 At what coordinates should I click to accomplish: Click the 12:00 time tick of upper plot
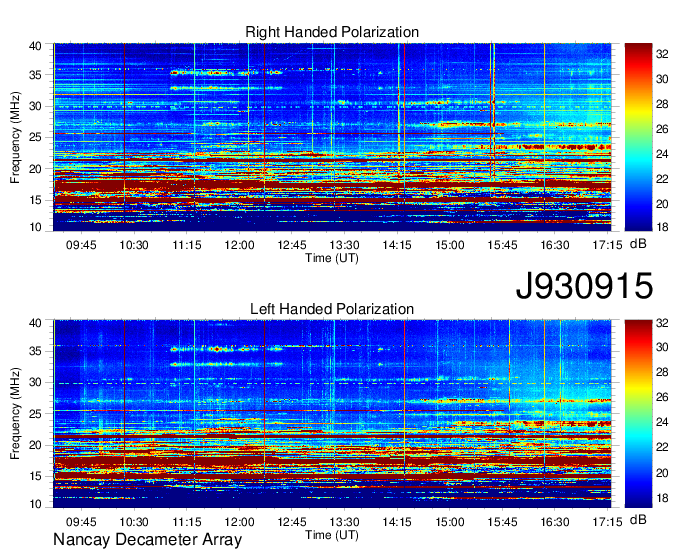click(239, 245)
